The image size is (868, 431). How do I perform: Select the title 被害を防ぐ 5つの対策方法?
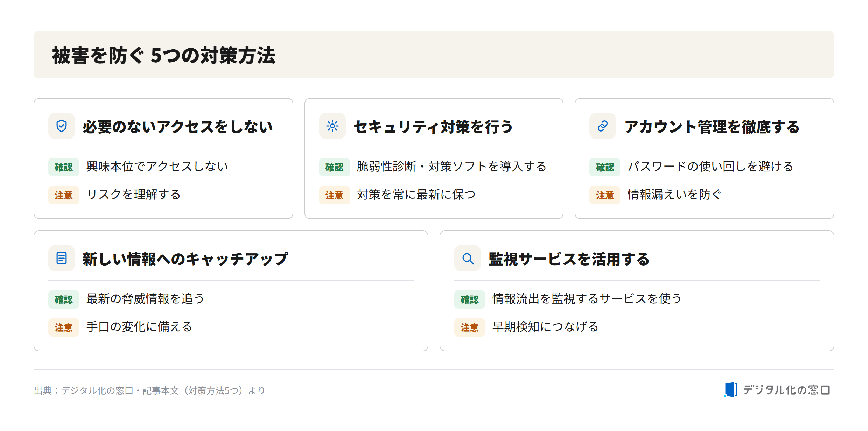(x=164, y=55)
